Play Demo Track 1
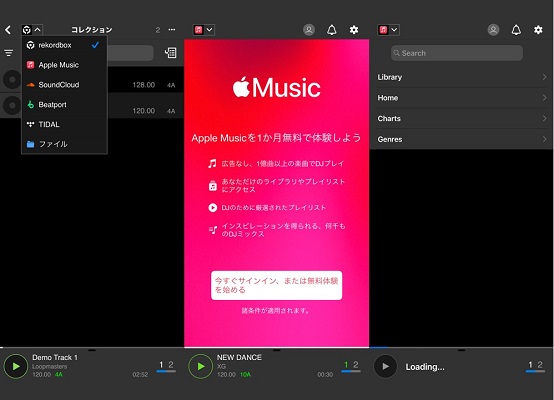The image size is (554, 400). coord(16,366)
